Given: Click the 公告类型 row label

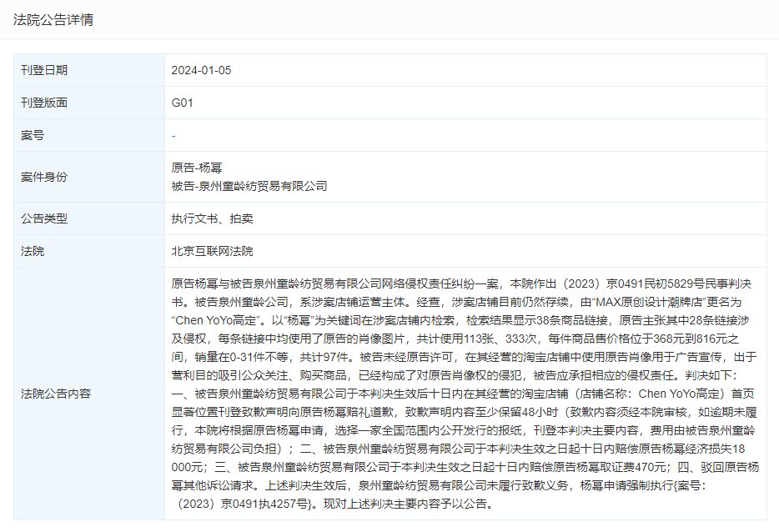Looking at the screenshot, I should pyautogui.click(x=43, y=218).
